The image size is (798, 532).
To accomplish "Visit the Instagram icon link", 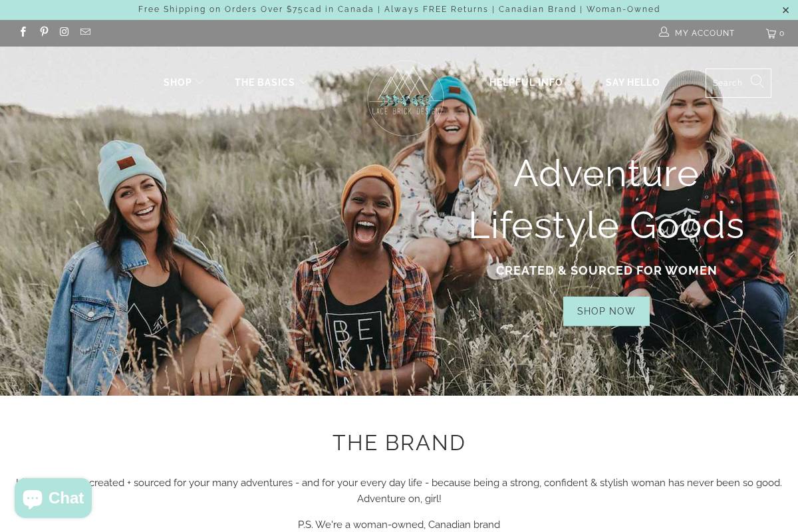I will tap(65, 32).
